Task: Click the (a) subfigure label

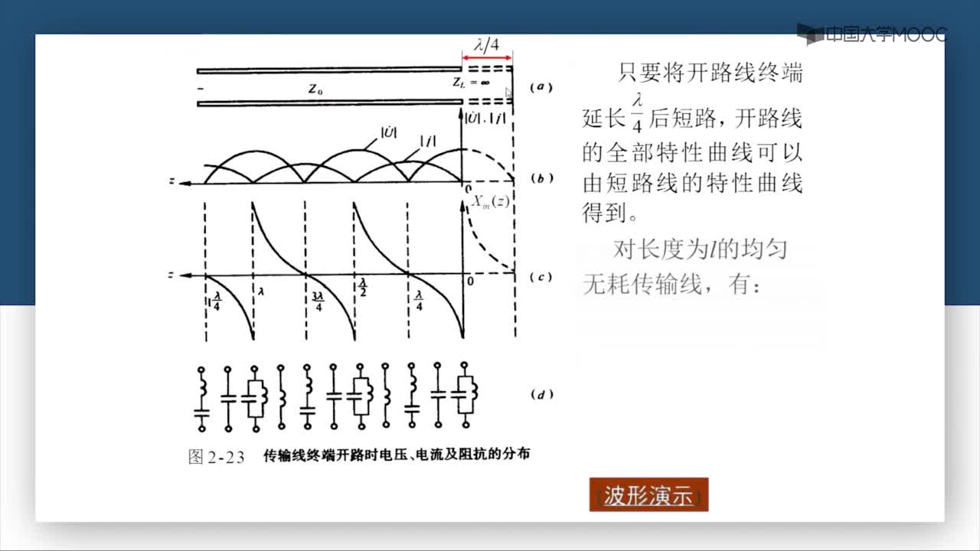Action: [541, 86]
